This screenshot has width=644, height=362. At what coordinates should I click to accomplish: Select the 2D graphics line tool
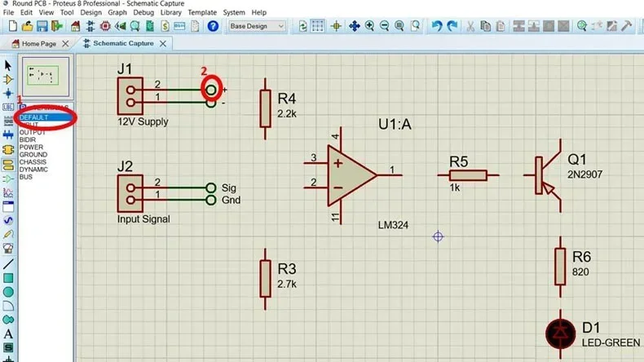click(x=8, y=263)
